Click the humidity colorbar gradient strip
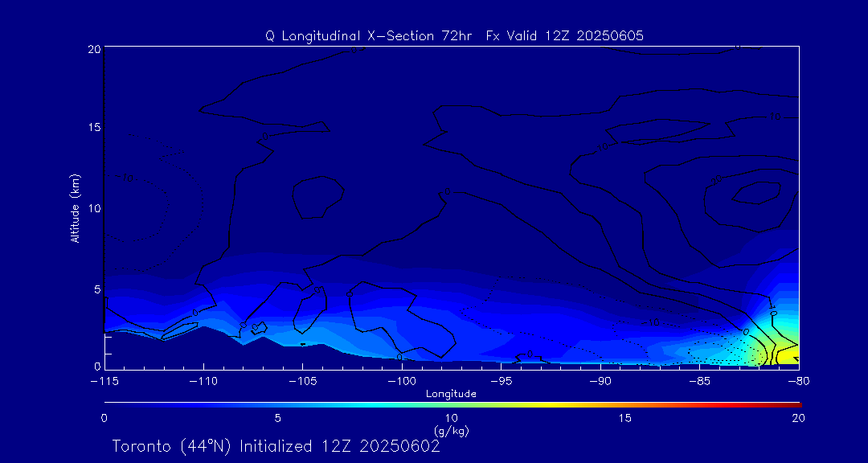Viewport: 868px width, 463px height. (452, 405)
